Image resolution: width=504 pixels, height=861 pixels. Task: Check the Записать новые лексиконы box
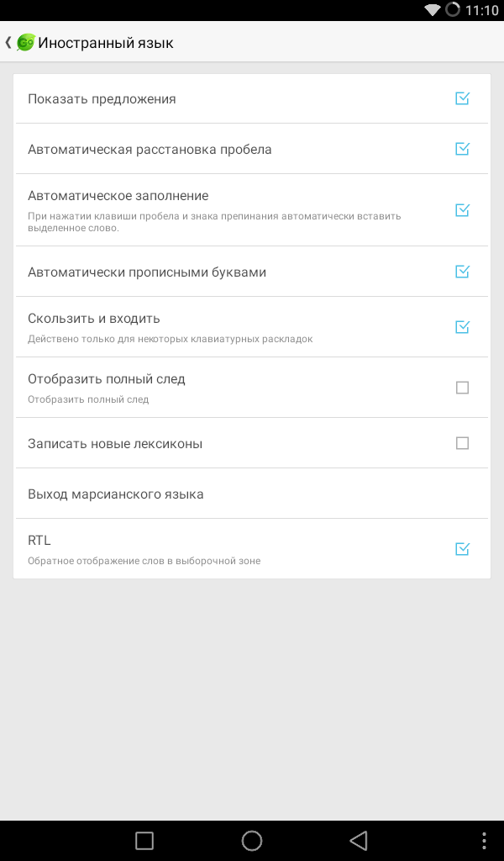point(462,443)
